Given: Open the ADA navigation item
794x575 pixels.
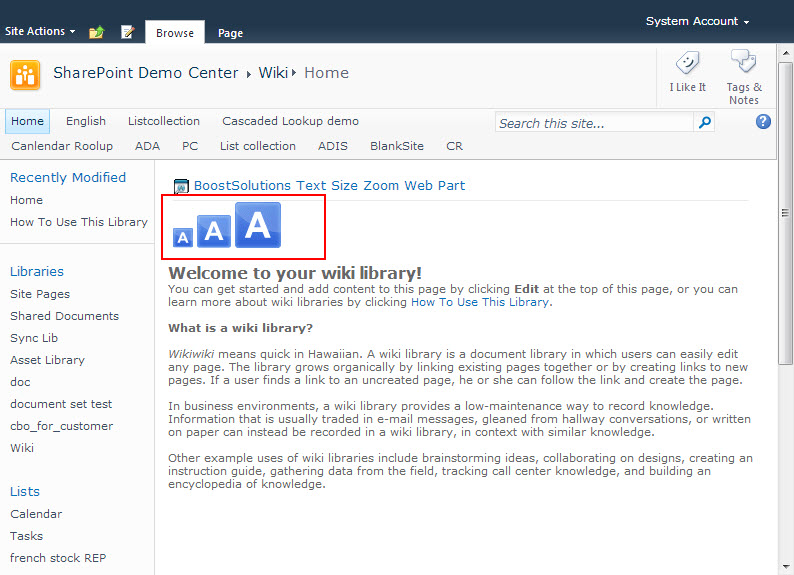Looking at the screenshot, I should click(x=147, y=146).
